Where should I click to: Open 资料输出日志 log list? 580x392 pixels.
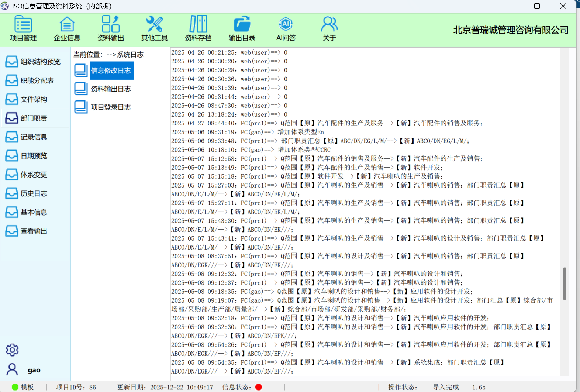[x=110, y=89]
